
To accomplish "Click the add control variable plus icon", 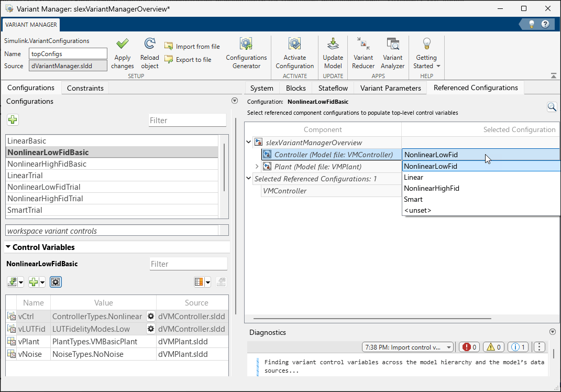I will click(x=34, y=282).
